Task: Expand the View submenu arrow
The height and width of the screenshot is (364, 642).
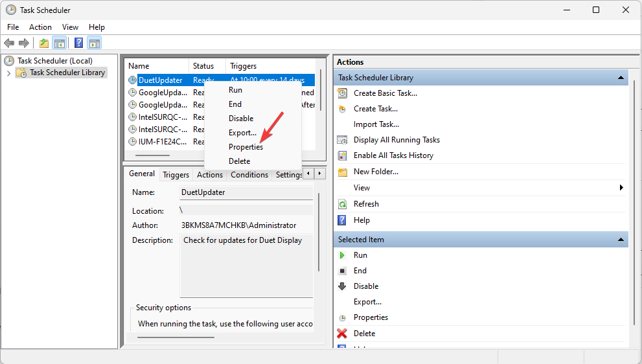Action: coord(621,188)
